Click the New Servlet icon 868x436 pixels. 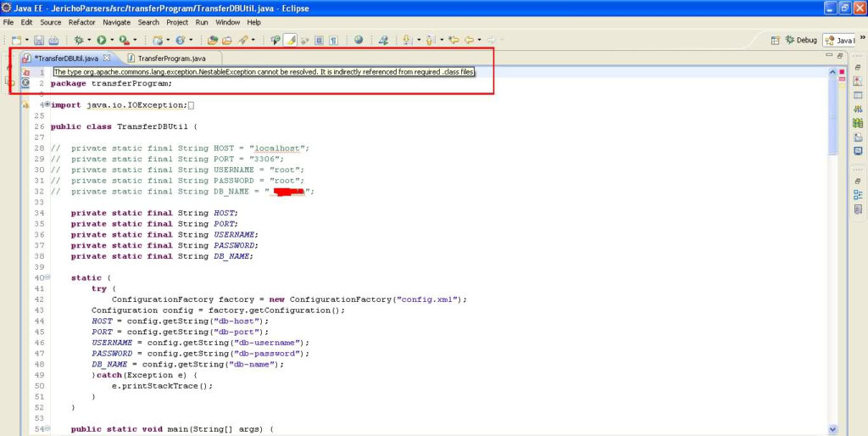coord(180,40)
